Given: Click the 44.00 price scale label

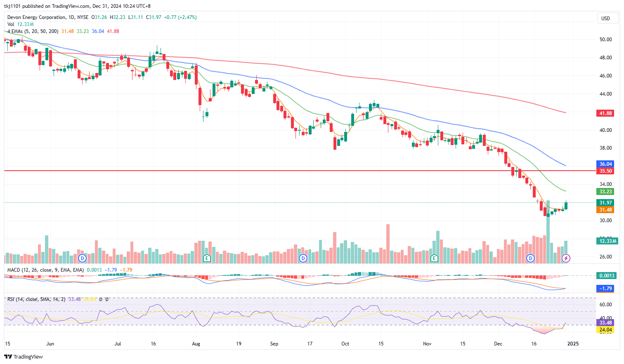Looking at the screenshot, I should pyautogui.click(x=606, y=94).
